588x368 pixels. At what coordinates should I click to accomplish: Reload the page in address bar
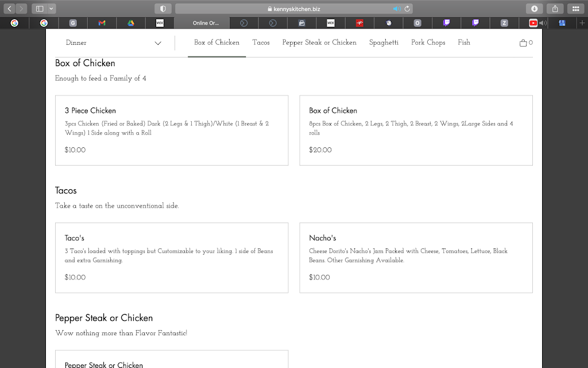(x=407, y=9)
